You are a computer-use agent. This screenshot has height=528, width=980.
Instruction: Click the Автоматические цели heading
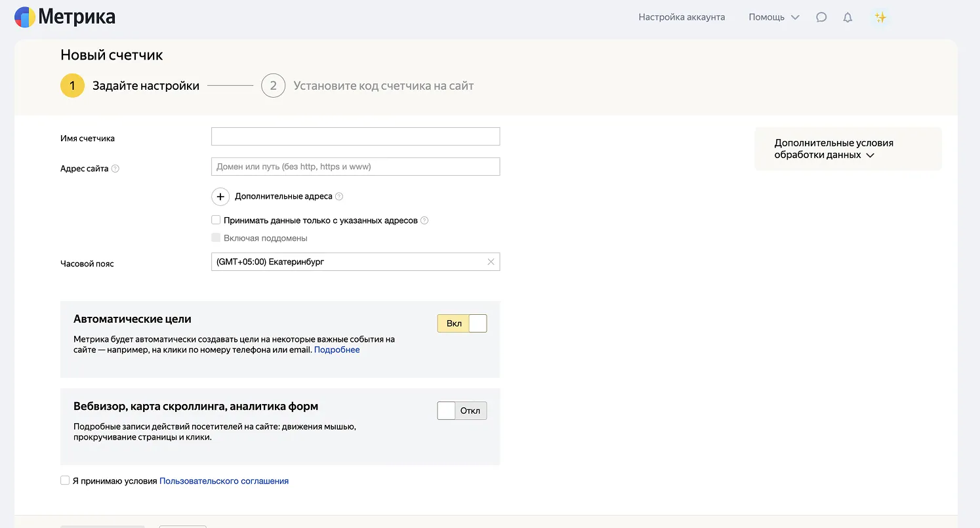(133, 319)
